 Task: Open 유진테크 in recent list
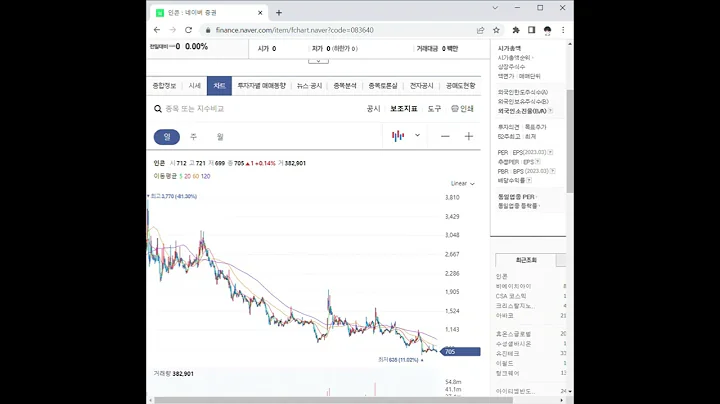click(507, 354)
